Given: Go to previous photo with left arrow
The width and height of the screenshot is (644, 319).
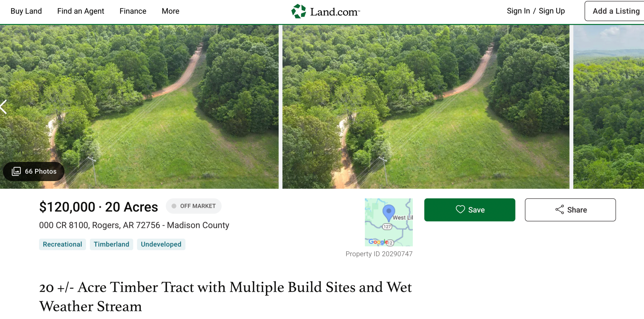Looking at the screenshot, I should click(4, 107).
